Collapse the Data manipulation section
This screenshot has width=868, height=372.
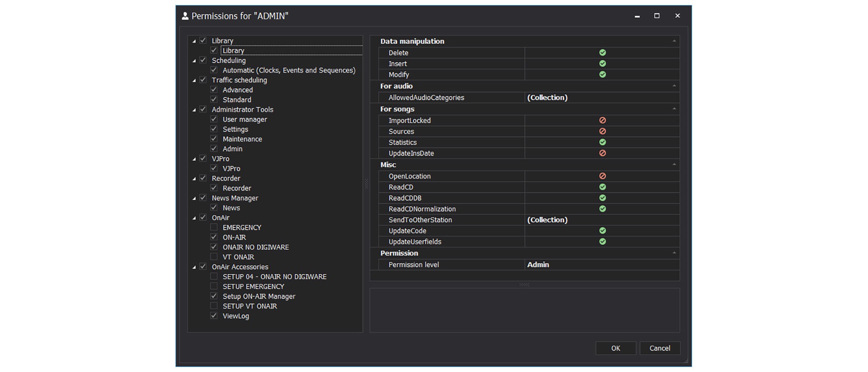pyautogui.click(x=674, y=41)
